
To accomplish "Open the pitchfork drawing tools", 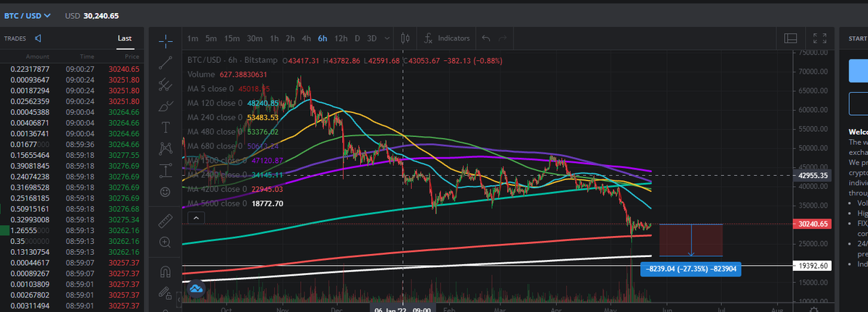I will tap(166, 84).
